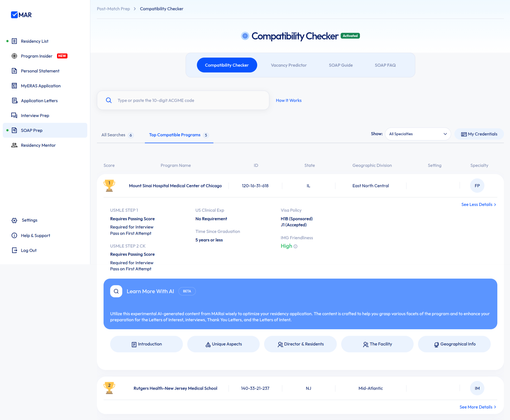
Task: Click the How It Works link
Action: (289, 100)
